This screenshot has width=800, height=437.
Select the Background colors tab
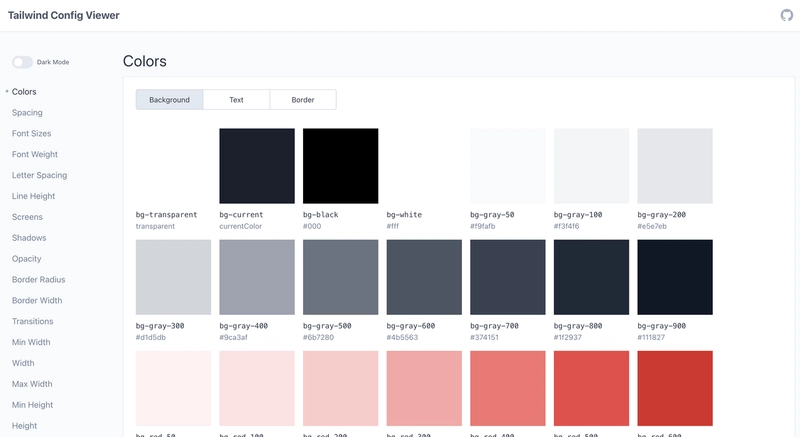[169, 100]
